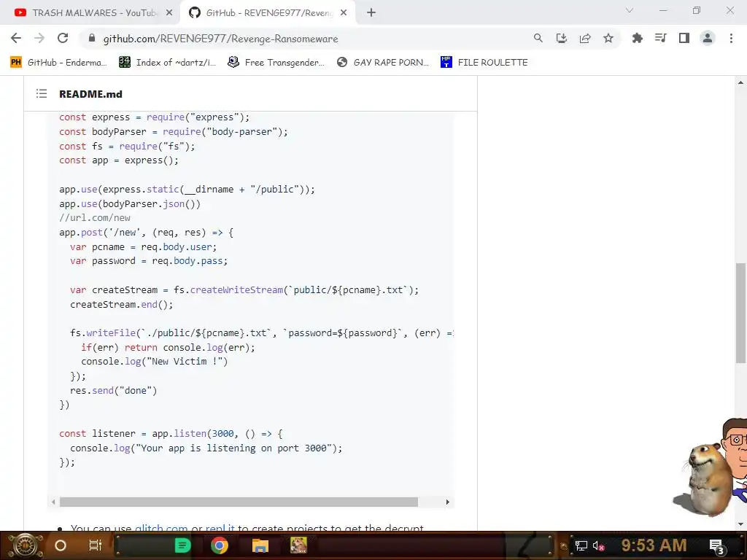Click the network icon in system tray
Viewport: 747px width, 560px height.
tap(581, 545)
